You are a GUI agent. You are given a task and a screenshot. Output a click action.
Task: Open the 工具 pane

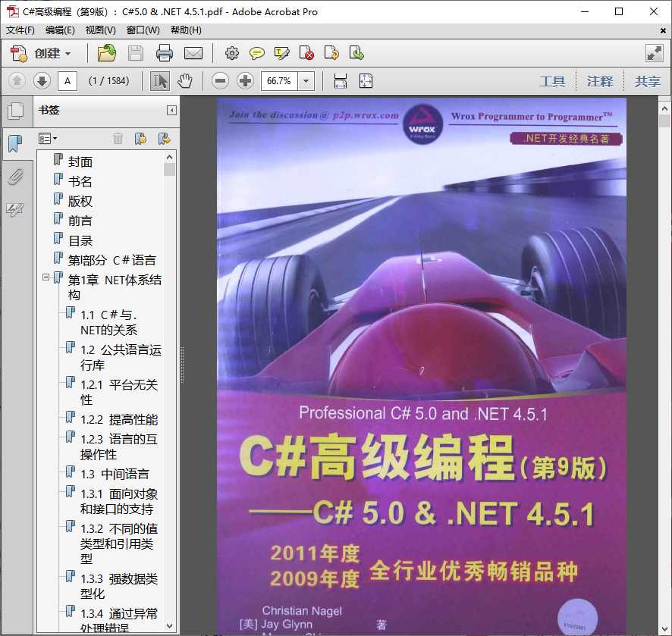(553, 80)
